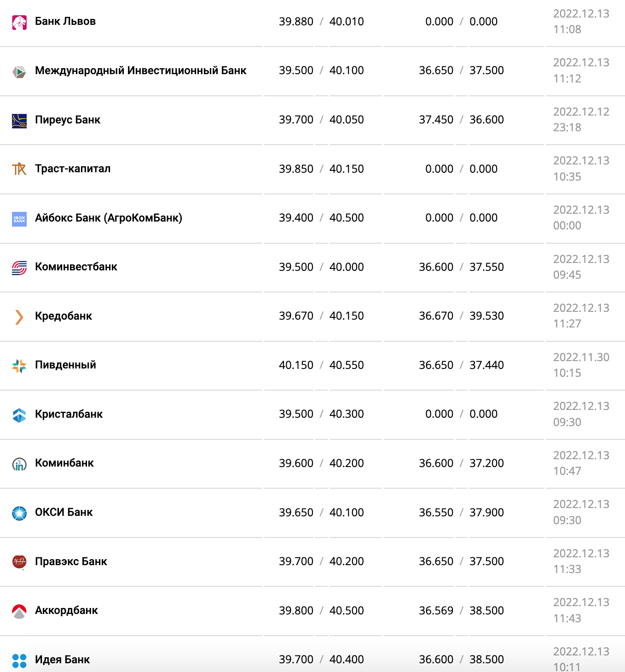Image resolution: width=625 pixels, height=672 pixels.
Task: Open the Айбокс Банк (АгроКомБанк) link
Action: point(109,218)
